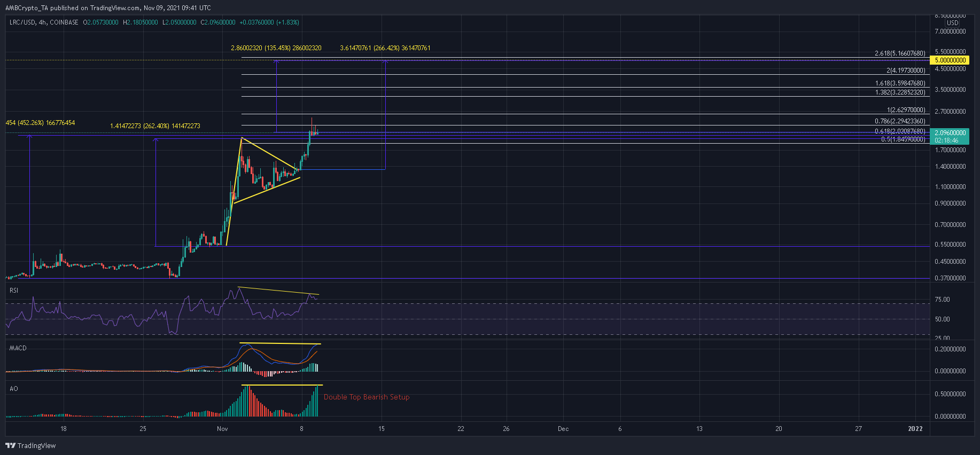The height and width of the screenshot is (455, 980).
Task: Click the AO 0.50000000 axis value
Action: (950, 394)
